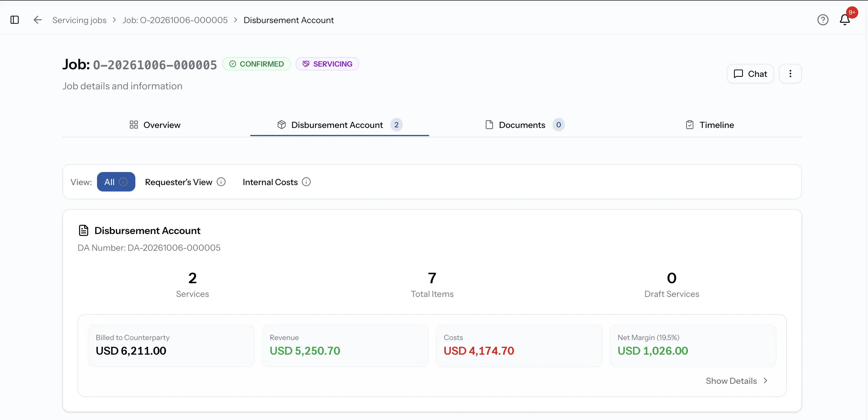
Task: Open the three-dot more options menu
Action: [x=790, y=74]
